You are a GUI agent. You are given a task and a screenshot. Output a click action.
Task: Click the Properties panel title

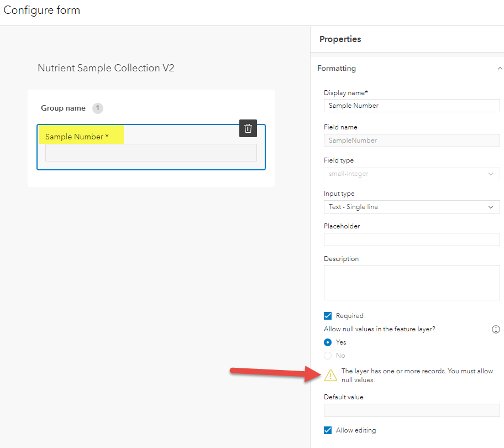(340, 39)
